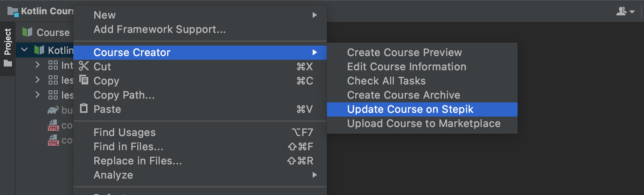Click the user account icon
Image resolution: width=644 pixels, height=195 pixels.
625,11
